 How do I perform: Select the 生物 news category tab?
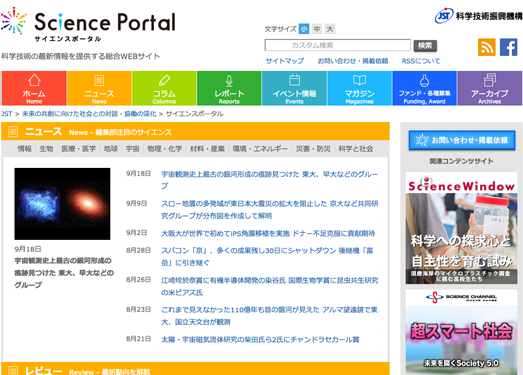point(46,149)
